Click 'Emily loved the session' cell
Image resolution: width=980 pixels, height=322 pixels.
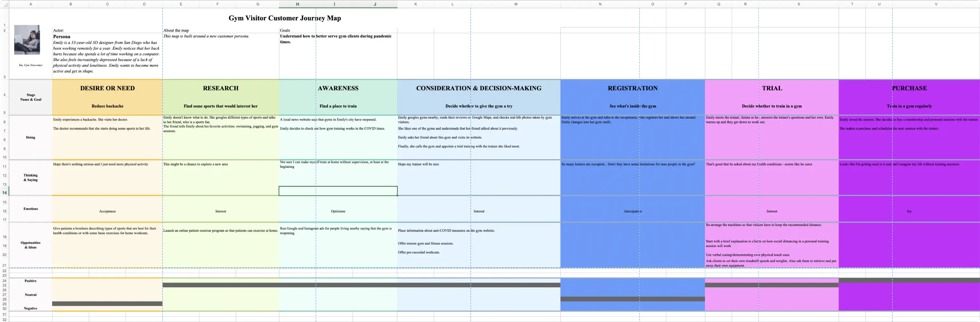click(x=909, y=119)
